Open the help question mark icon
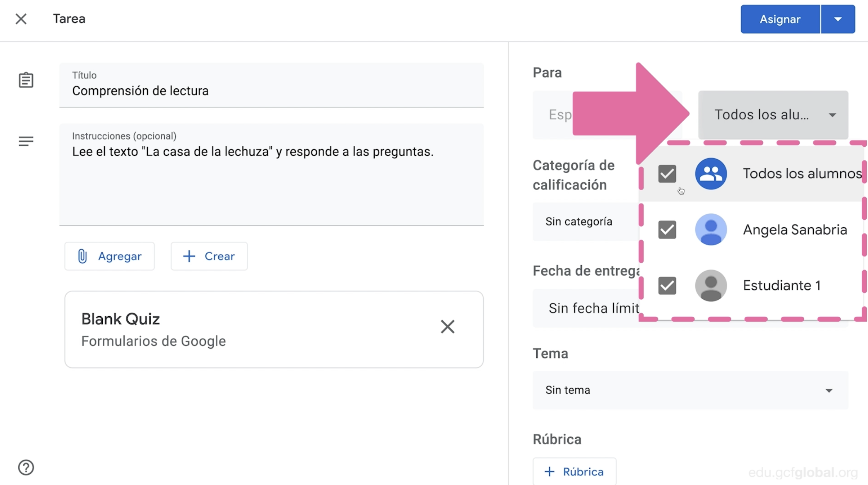 pos(26,468)
